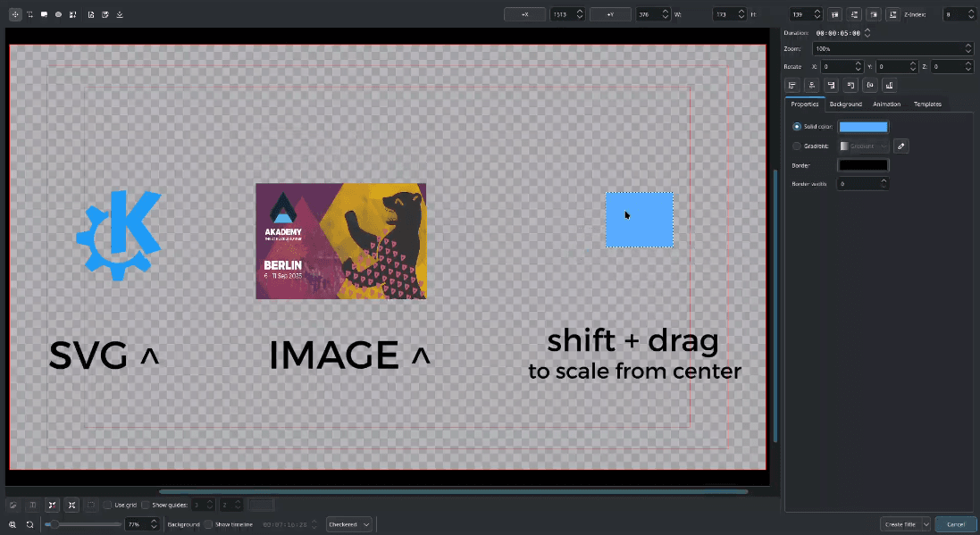This screenshot has width=980, height=535.
Task: Open the Create Title dropdown arrow
Action: (x=926, y=524)
